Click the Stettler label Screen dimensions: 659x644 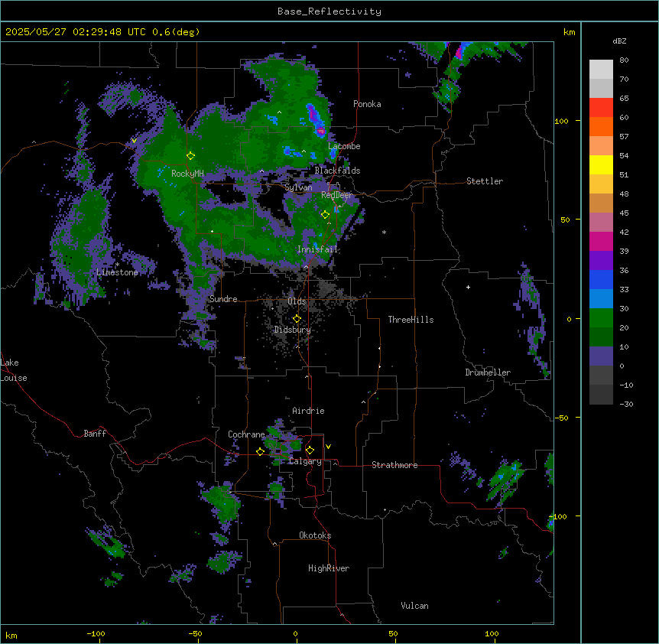pos(485,181)
